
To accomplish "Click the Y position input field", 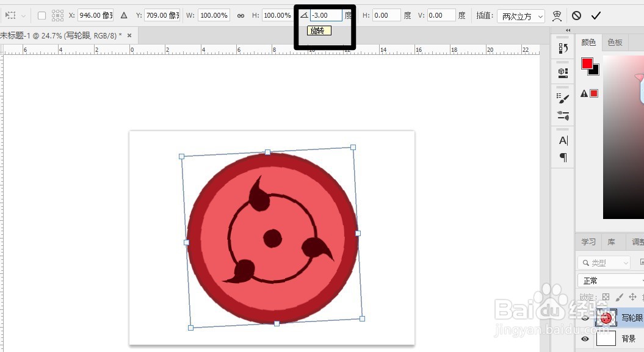I will click(x=162, y=16).
